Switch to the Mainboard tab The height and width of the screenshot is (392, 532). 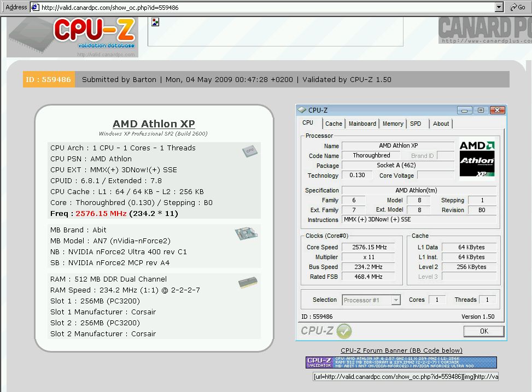[x=363, y=124]
